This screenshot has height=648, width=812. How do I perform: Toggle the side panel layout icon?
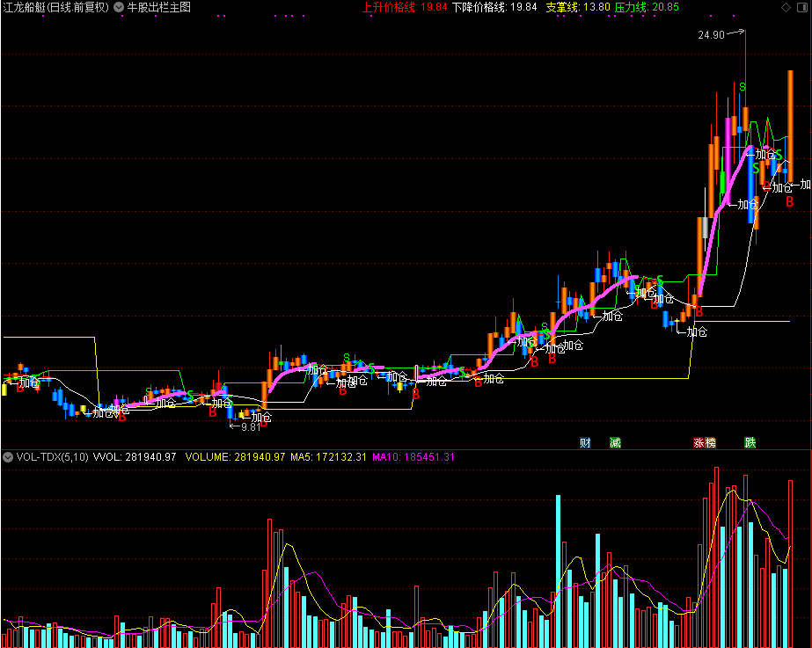[x=801, y=7]
